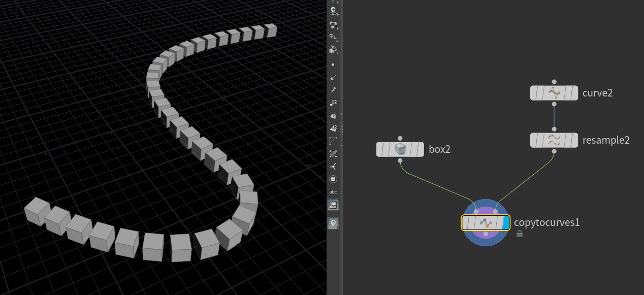This screenshot has height=295, width=644.
Task: Click the input connector dot atop curve2
Action: [x=554, y=82]
